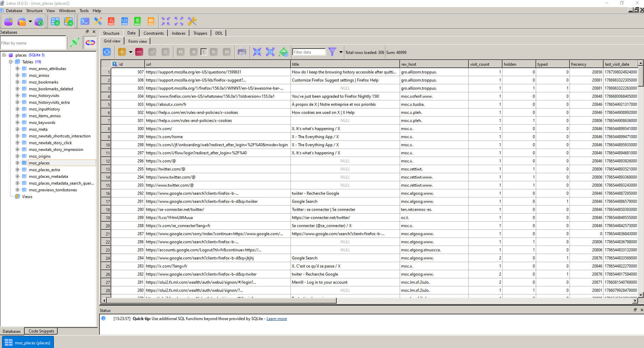Click the inward arrows windows icon
Image resolution: width=644 pixels, height=348 pixels.
[166, 22]
